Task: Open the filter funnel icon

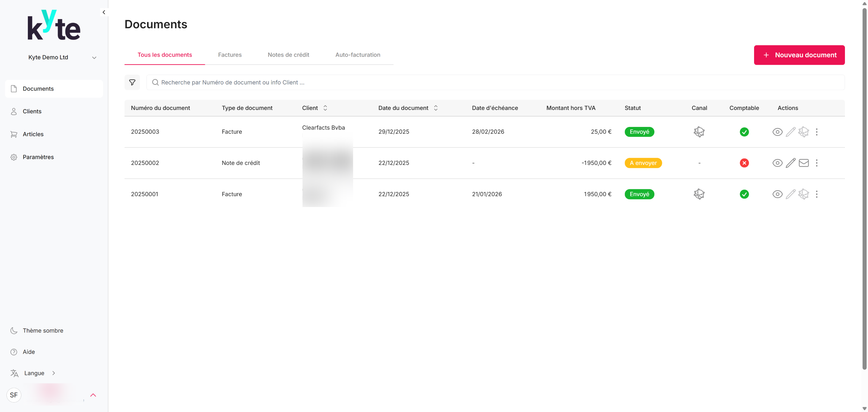Action: tap(132, 82)
